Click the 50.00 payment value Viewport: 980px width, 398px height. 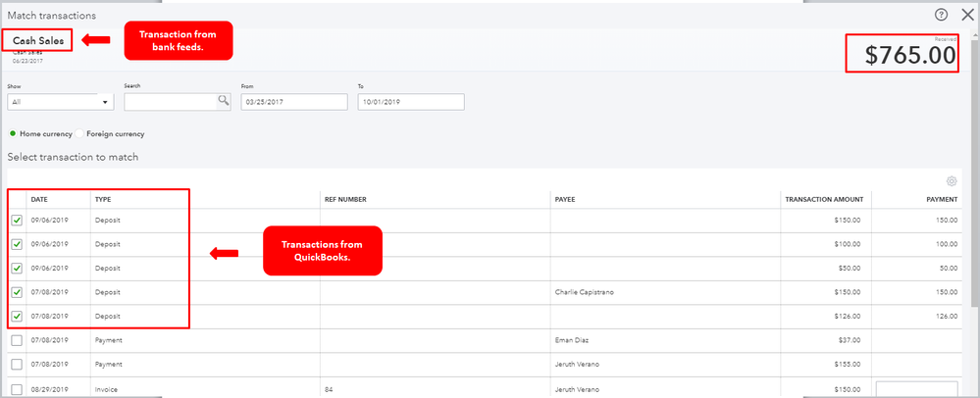tap(947, 268)
